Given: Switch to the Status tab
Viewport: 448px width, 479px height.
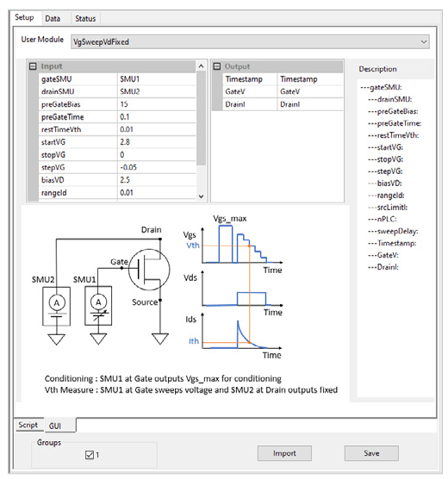Looking at the screenshot, I should click(x=85, y=19).
